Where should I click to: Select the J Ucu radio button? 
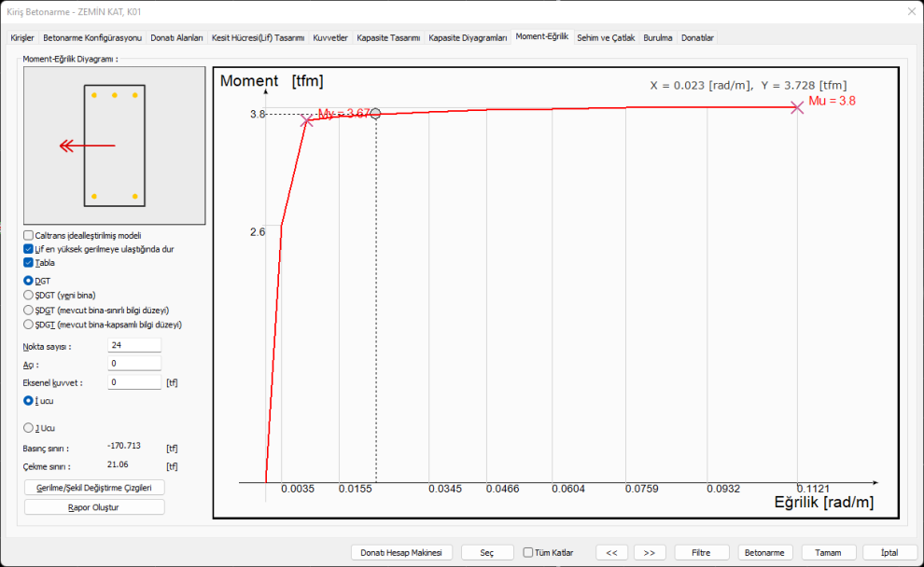pos(29,427)
